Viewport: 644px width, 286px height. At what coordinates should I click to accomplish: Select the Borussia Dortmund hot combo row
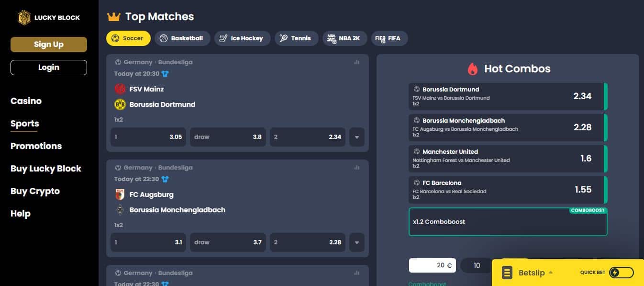(508, 96)
